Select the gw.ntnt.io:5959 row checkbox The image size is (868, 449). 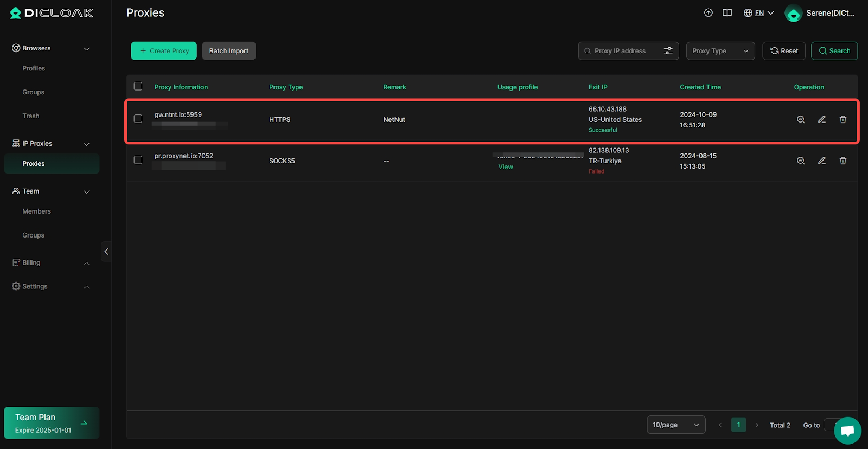[138, 119]
